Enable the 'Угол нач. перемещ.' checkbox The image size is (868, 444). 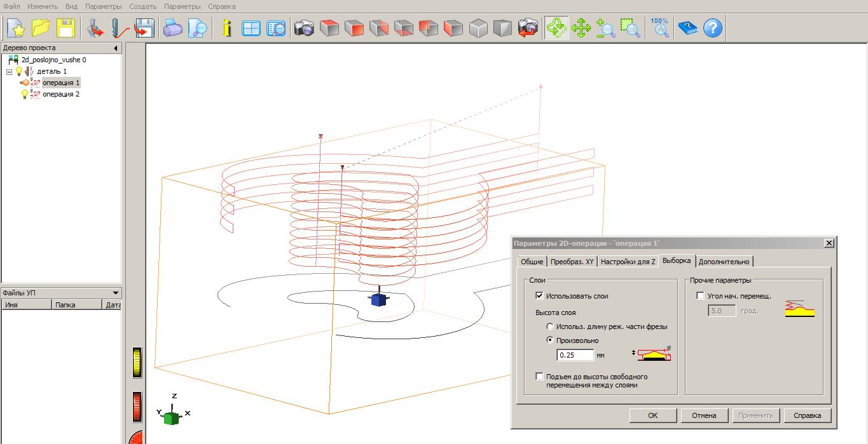pyautogui.click(x=701, y=296)
